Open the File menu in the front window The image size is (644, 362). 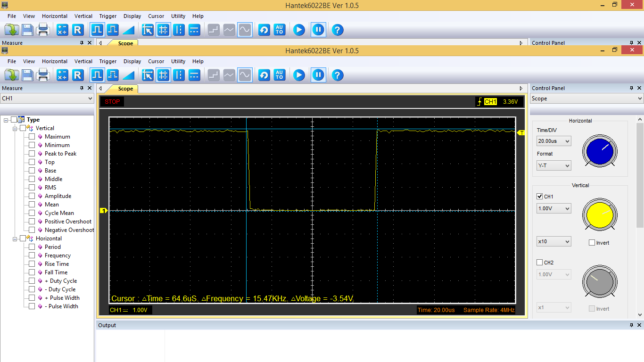point(12,61)
